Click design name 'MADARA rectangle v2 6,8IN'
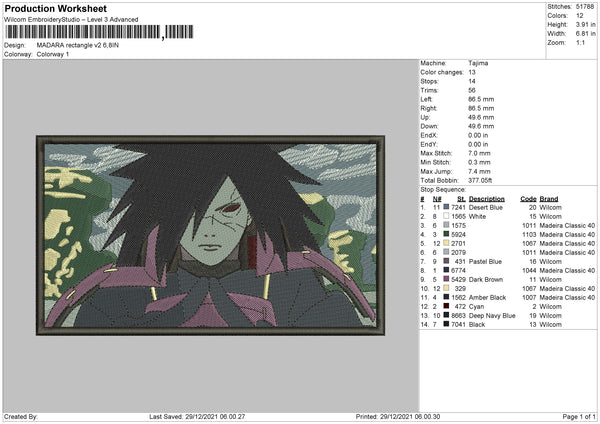 pos(78,45)
